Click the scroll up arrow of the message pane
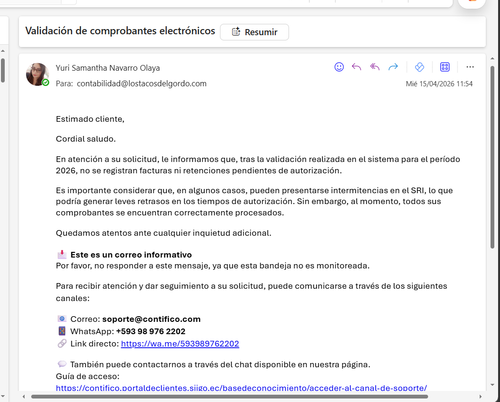This screenshot has height=402, width=500. point(492,59)
